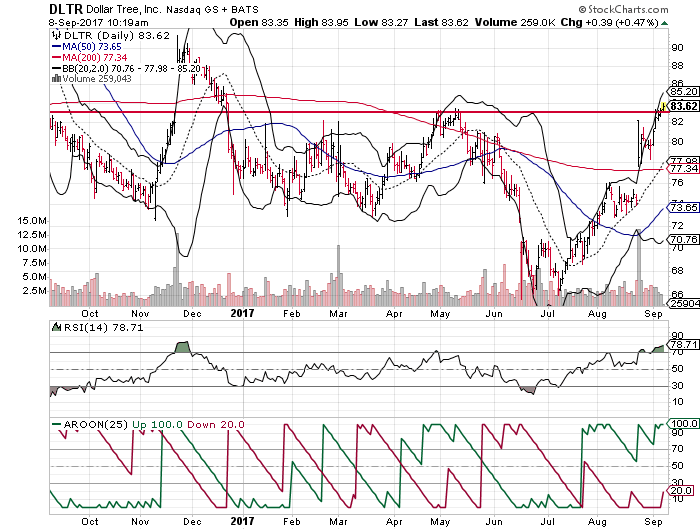Click the Chg +0.39 (+0.47%) value
Viewport: 700px width, 530px height.
coord(609,22)
